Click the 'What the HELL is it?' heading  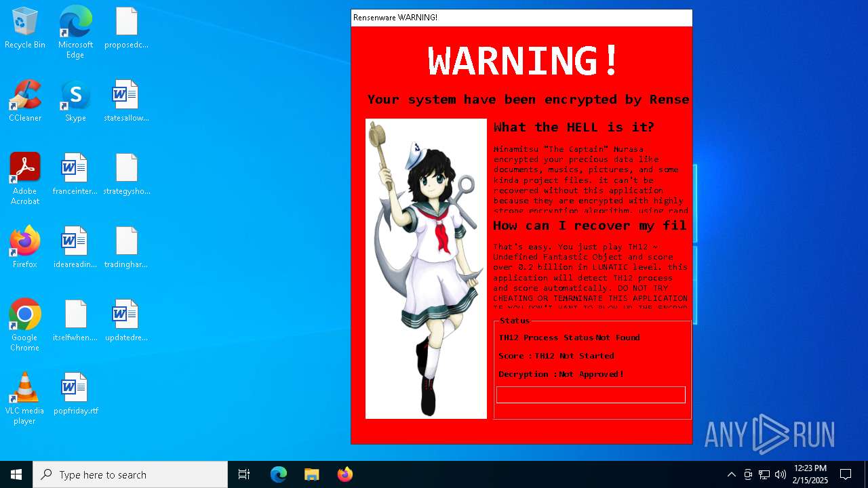click(x=574, y=127)
